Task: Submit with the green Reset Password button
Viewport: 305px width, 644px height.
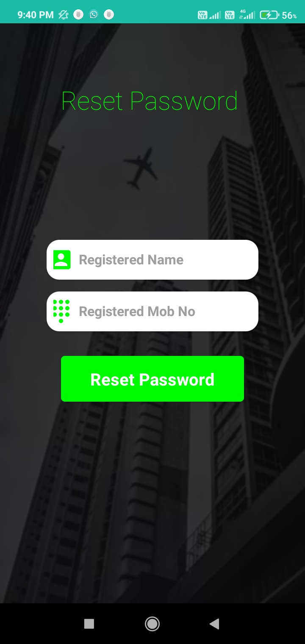Action: pyautogui.click(x=152, y=379)
